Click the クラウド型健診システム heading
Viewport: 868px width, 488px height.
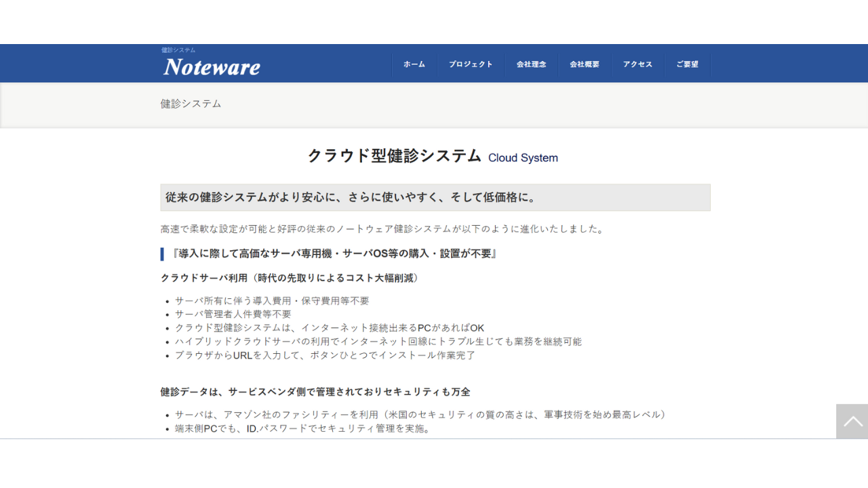coord(395,156)
